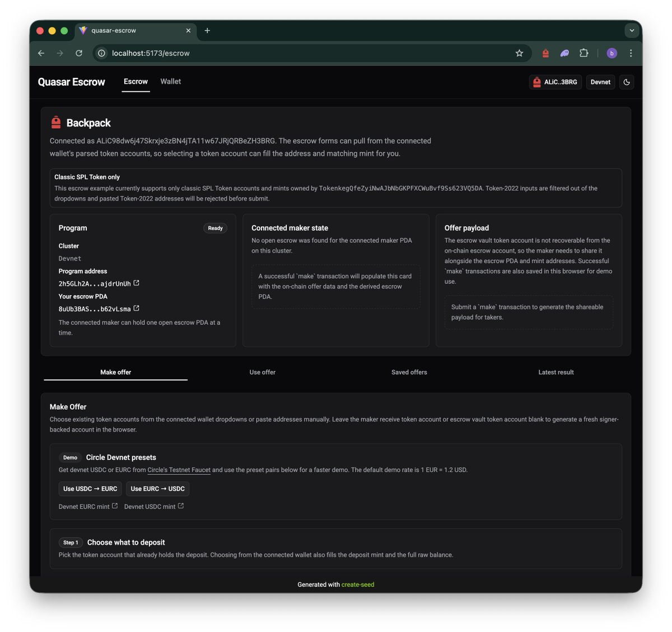Open the Chrome profile avatar
Viewport: 672px width, 632px height.
(612, 53)
